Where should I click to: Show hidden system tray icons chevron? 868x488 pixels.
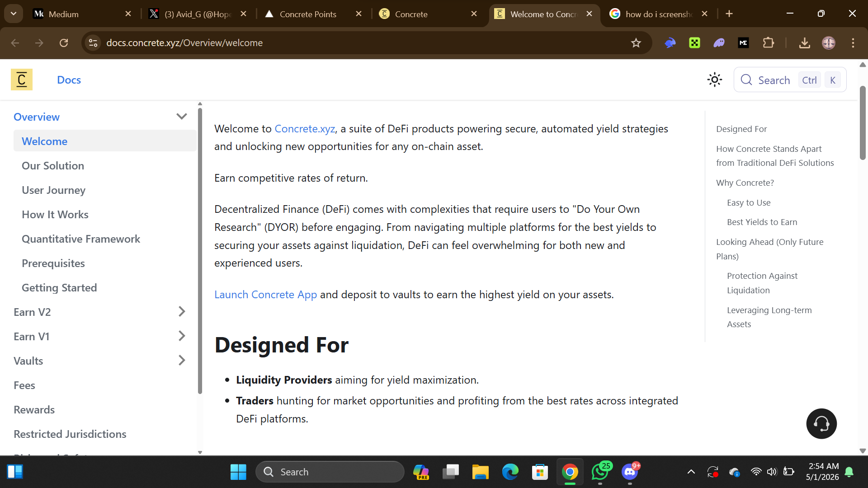pyautogui.click(x=691, y=472)
